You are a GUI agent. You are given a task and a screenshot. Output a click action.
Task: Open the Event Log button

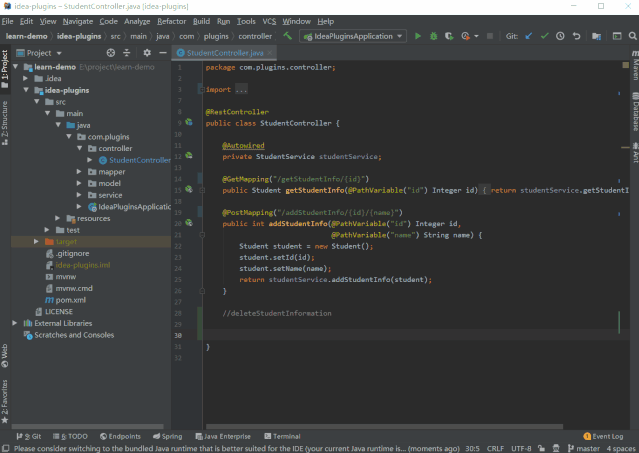pos(603,436)
